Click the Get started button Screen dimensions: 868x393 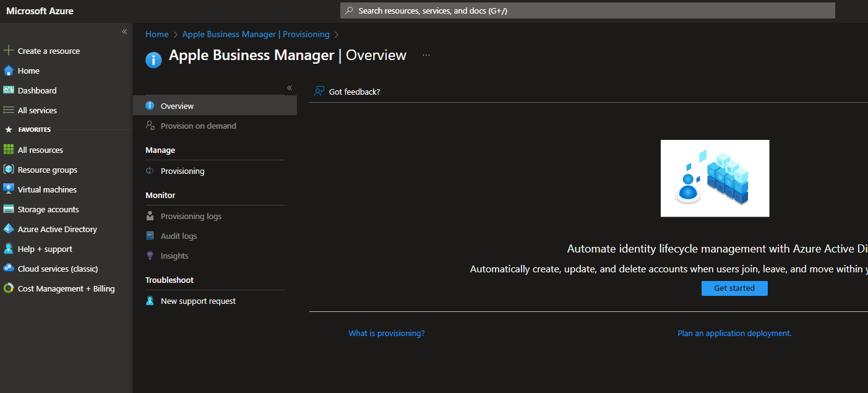pyautogui.click(x=734, y=288)
